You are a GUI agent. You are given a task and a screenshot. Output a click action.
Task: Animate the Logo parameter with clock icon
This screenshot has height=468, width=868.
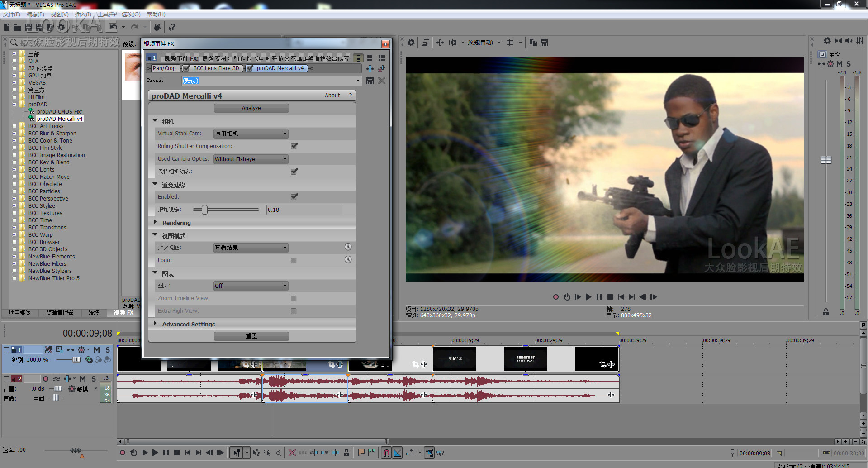(x=348, y=260)
